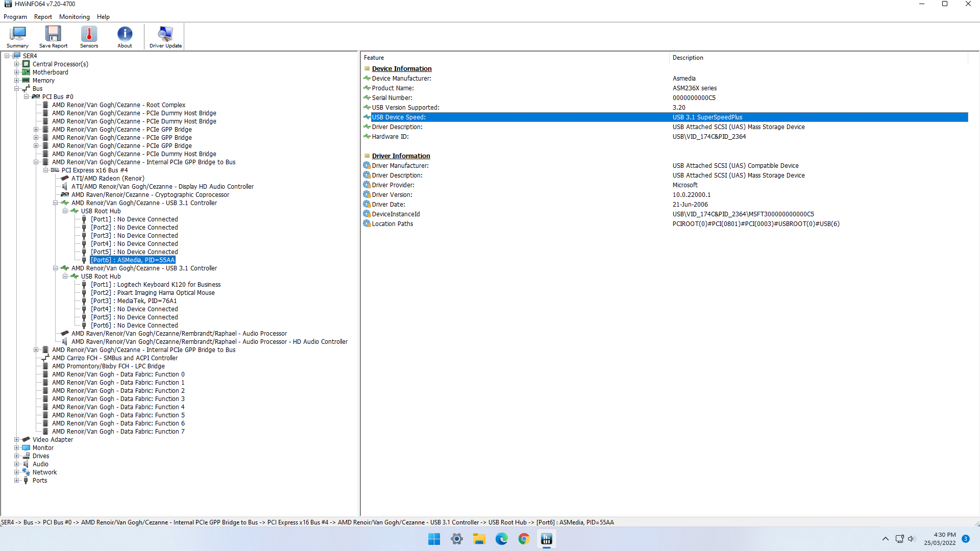Click the Feature column header
Image resolution: width=980 pixels, height=551 pixels.
click(514, 58)
